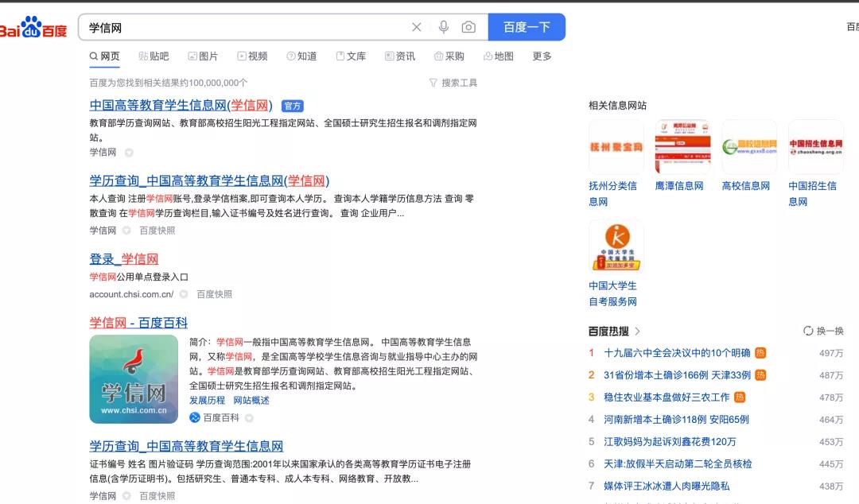Select the 网页 tab
The height and width of the screenshot is (504, 859).
[x=105, y=56]
